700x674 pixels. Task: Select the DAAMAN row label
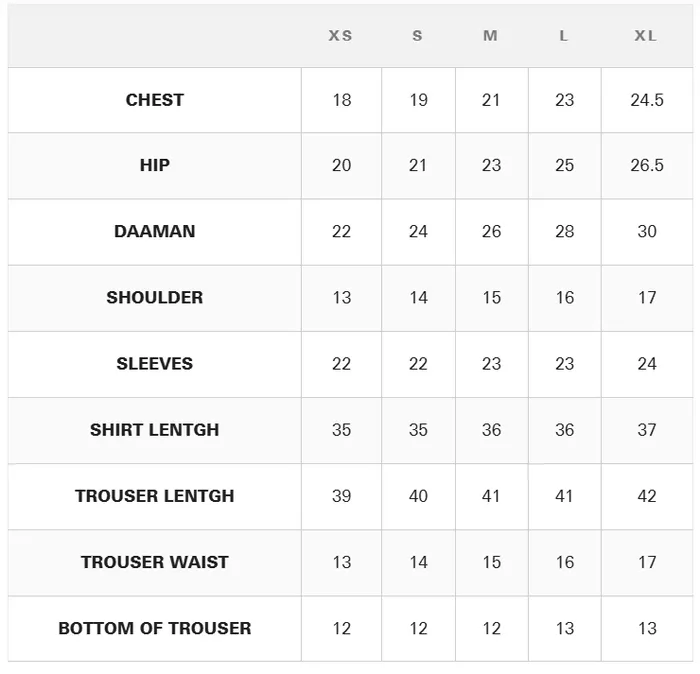155,232
